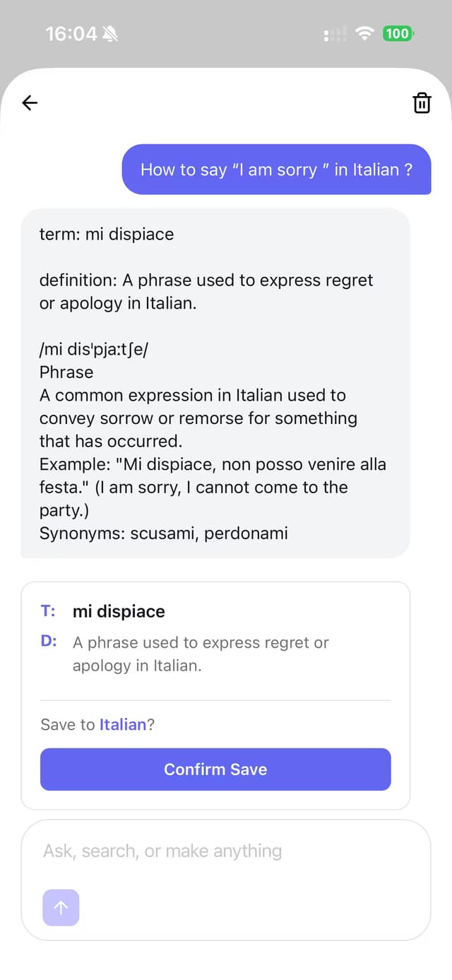Select the bold term 'mi dispiace' on card
Image resolution: width=452 pixels, height=980 pixels.
tap(119, 611)
